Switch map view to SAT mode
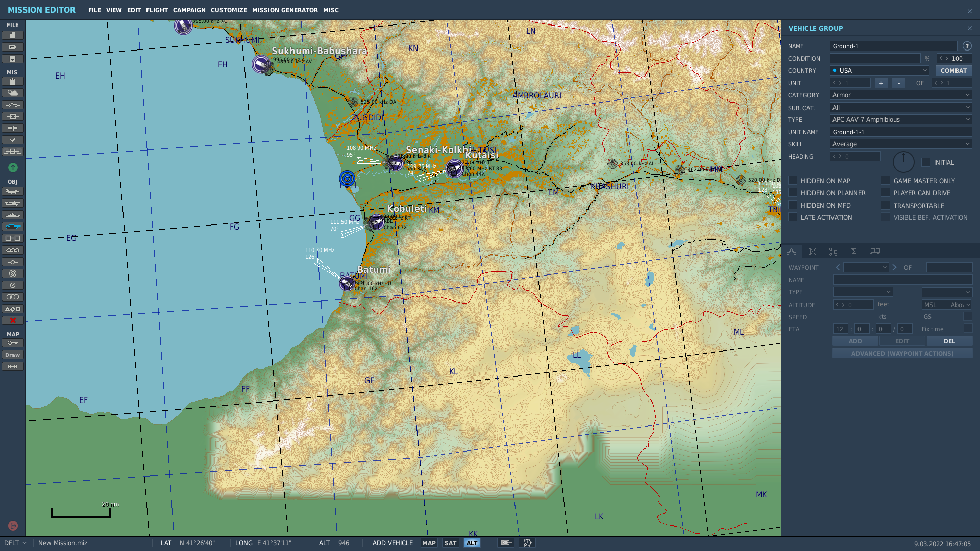Image resolution: width=980 pixels, height=551 pixels. click(450, 543)
